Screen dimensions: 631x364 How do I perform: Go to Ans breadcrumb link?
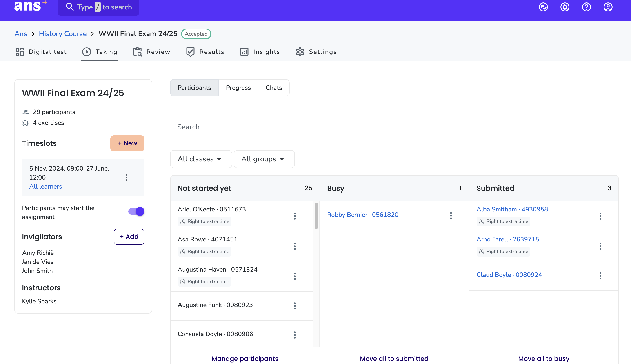[21, 34]
